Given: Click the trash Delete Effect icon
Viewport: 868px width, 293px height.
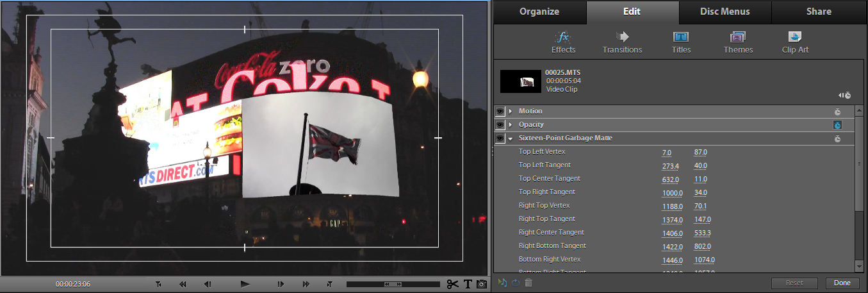Looking at the screenshot, I should coord(528,282).
